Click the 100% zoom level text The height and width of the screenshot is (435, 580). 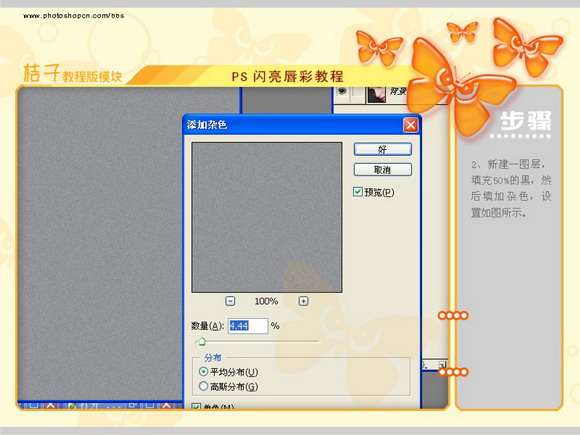coord(266,301)
